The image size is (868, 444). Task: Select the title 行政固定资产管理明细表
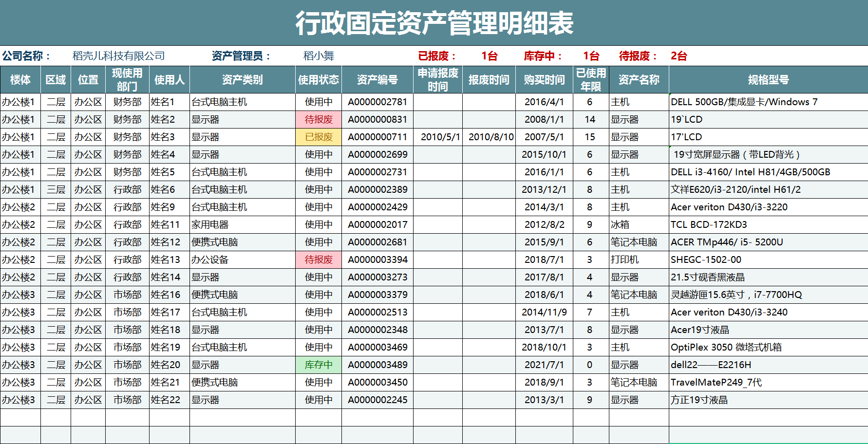click(434, 23)
